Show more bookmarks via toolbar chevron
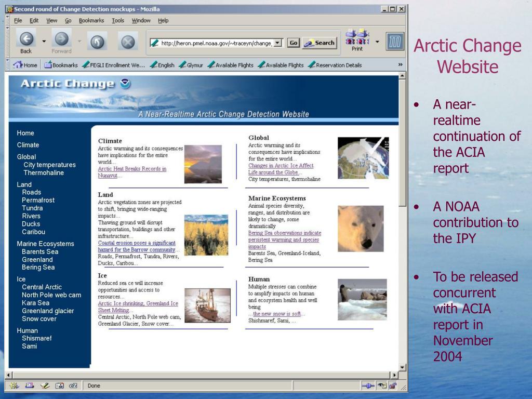 pyautogui.click(x=401, y=64)
